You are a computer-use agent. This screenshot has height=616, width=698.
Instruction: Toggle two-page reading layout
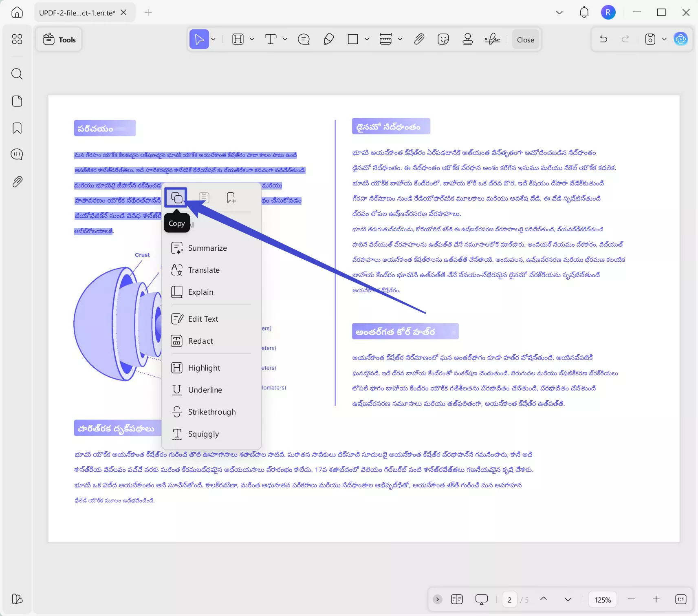pyautogui.click(x=457, y=599)
